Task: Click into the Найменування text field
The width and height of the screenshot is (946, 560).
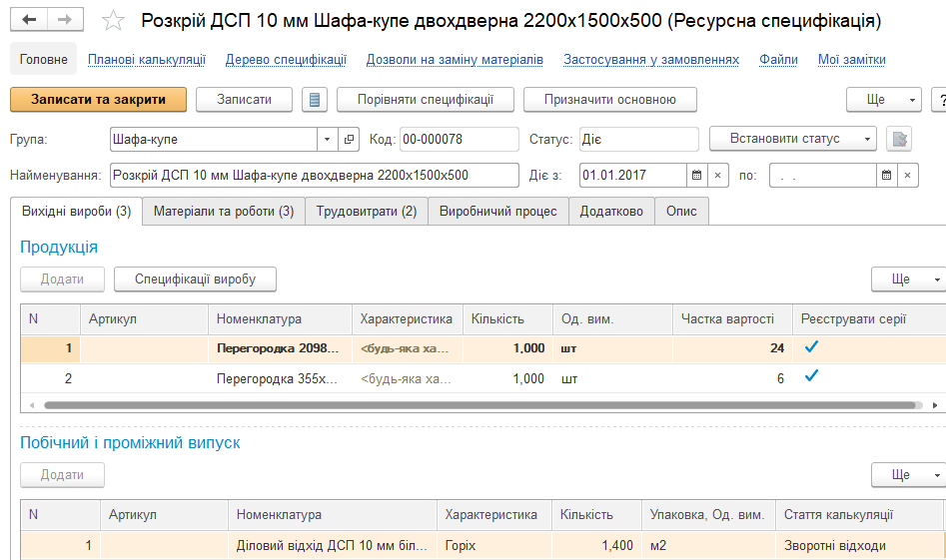Action: click(x=314, y=176)
